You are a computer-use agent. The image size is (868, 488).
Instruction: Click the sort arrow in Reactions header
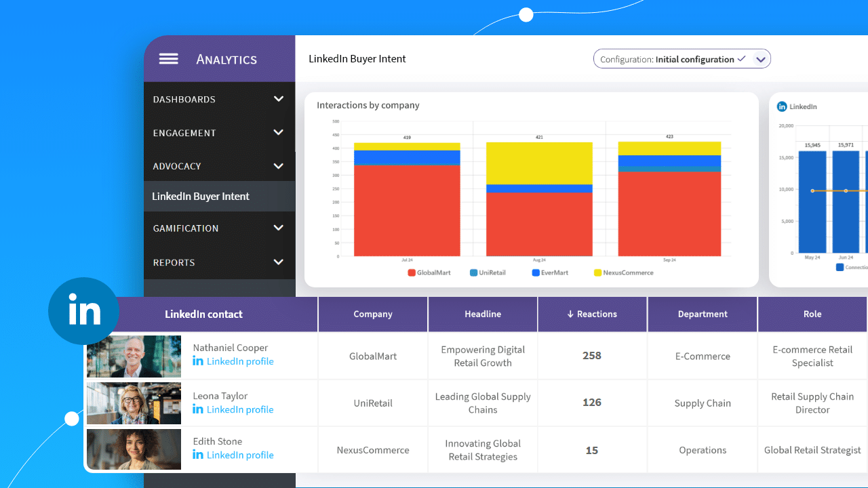[570, 314]
